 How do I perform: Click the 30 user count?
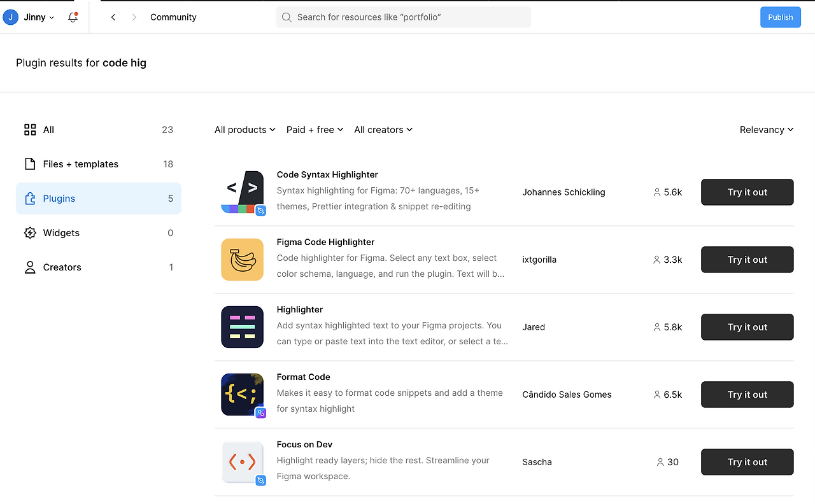pyautogui.click(x=673, y=462)
